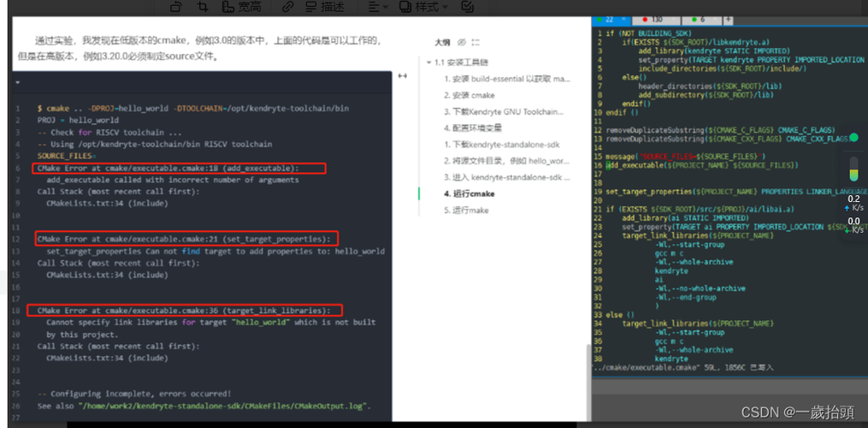
Task: Click the link attachment icon
Action: pos(287,7)
